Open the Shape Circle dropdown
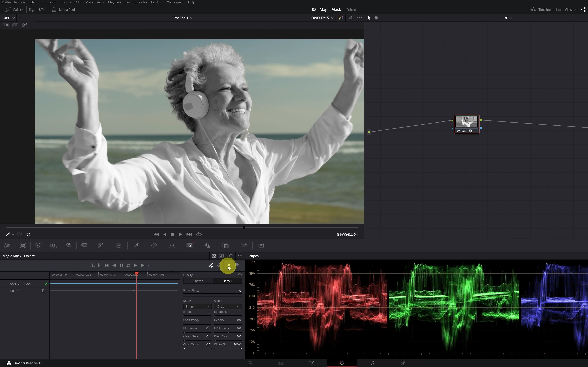The image size is (588, 367). click(x=228, y=307)
